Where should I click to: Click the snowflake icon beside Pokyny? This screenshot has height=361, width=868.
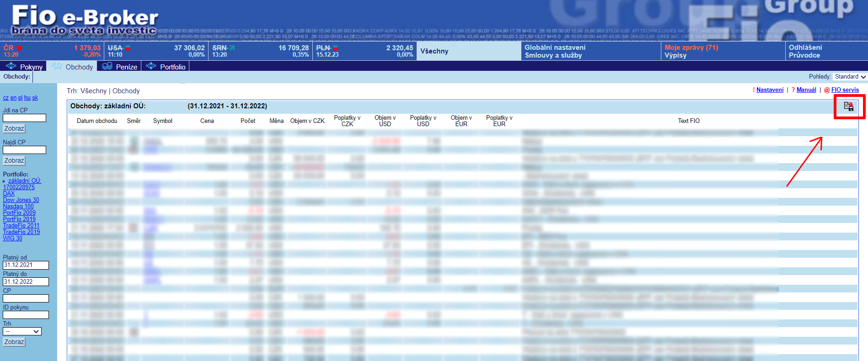pyautogui.click(x=11, y=66)
